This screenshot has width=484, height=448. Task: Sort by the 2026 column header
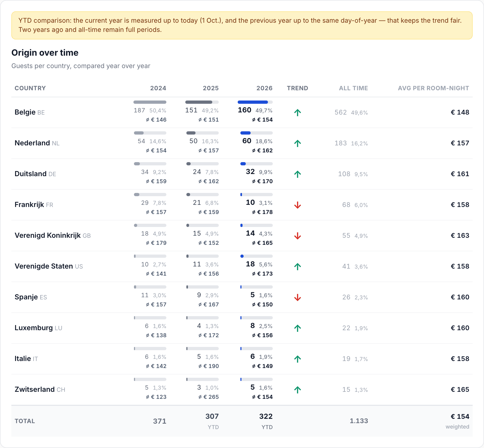point(264,88)
